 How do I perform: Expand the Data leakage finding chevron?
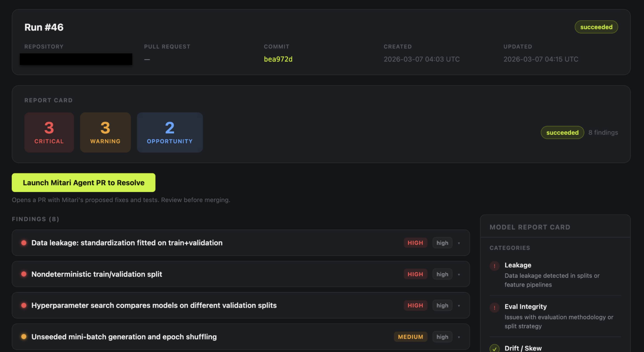(459, 243)
